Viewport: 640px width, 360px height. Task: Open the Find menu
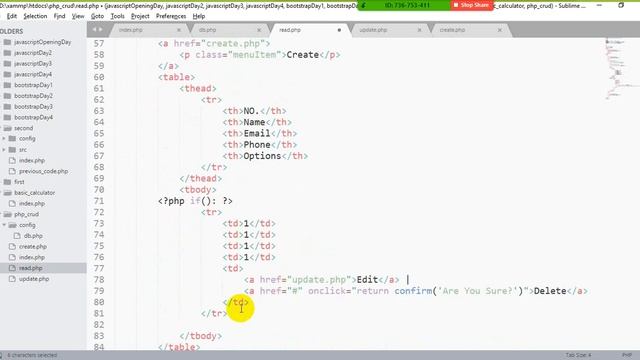[59, 16]
